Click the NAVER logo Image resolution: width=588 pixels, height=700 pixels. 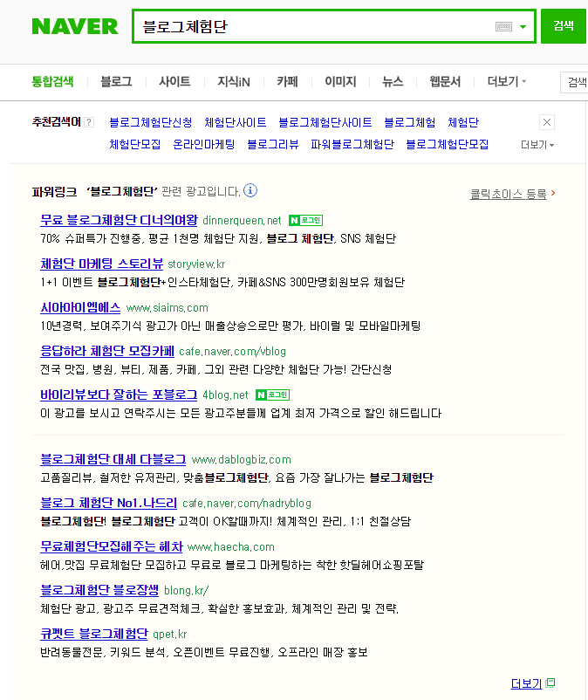click(75, 26)
